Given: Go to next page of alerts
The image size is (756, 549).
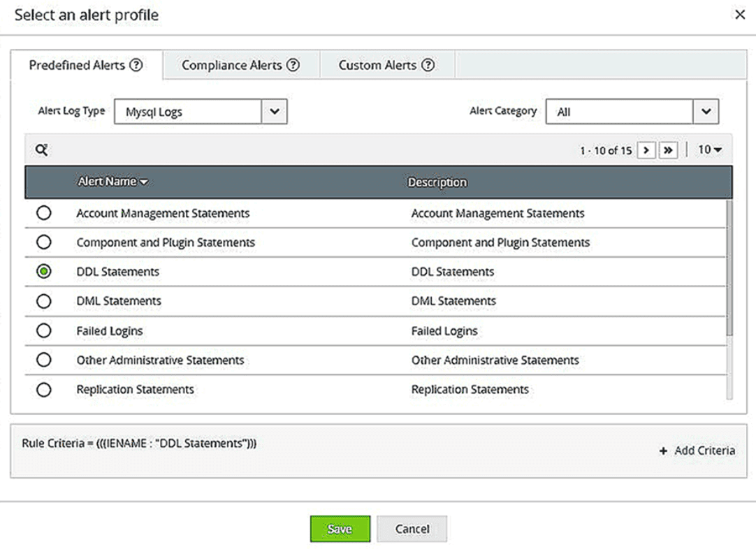Looking at the screenshot, I should pyautogui.click(x=646, y=150).
